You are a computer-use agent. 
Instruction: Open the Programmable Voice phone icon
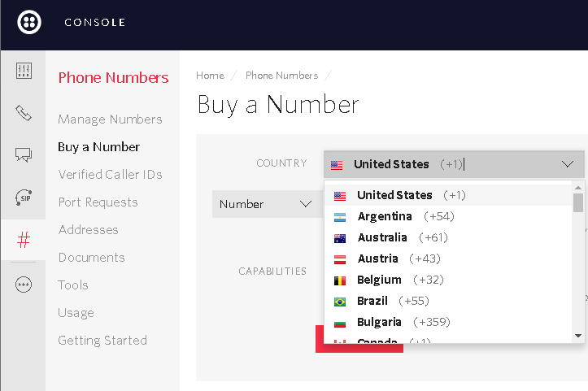(24, 113)
